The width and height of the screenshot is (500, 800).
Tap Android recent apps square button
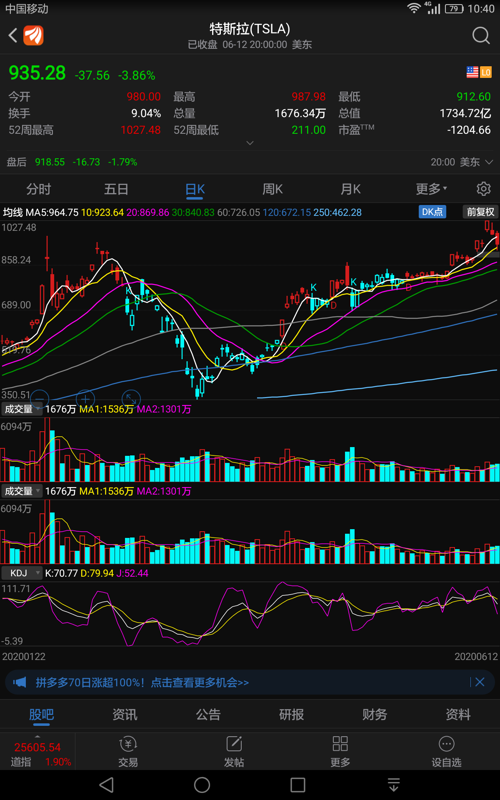(298, 785)
